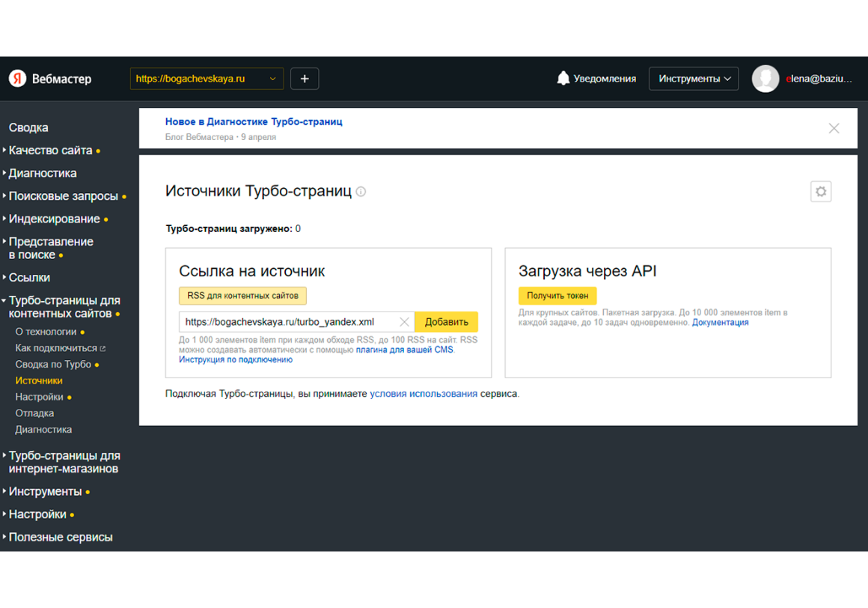Click the user avatar picture
Viewport: 868px width, 608px height.
tap(765, 79)
